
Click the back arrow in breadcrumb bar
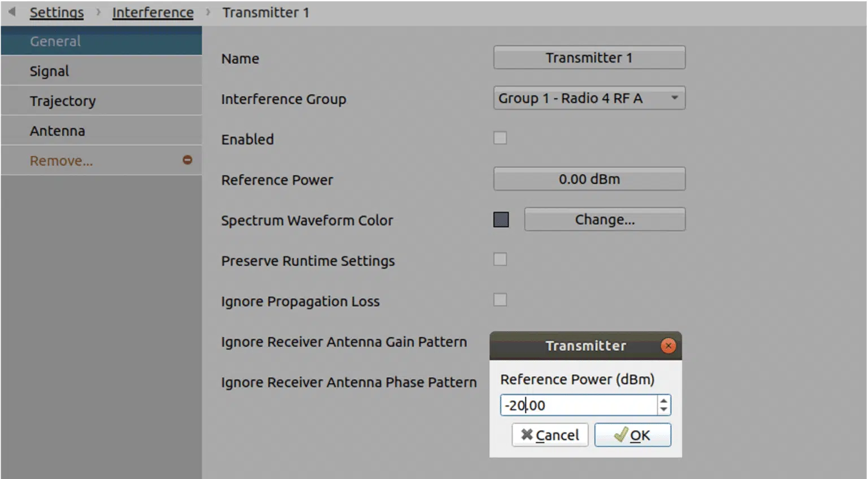(12, 12)
